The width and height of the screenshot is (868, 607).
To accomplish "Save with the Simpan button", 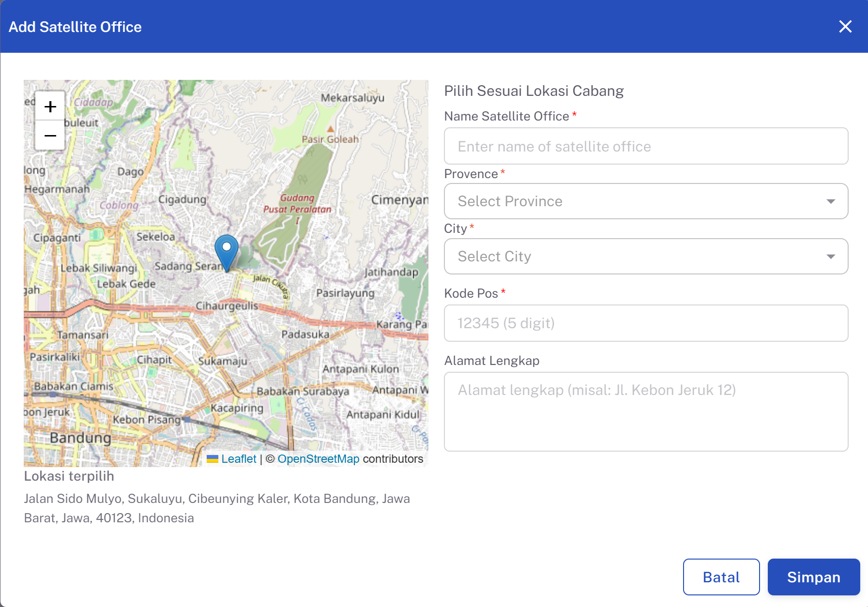I will tap(814, 577).
